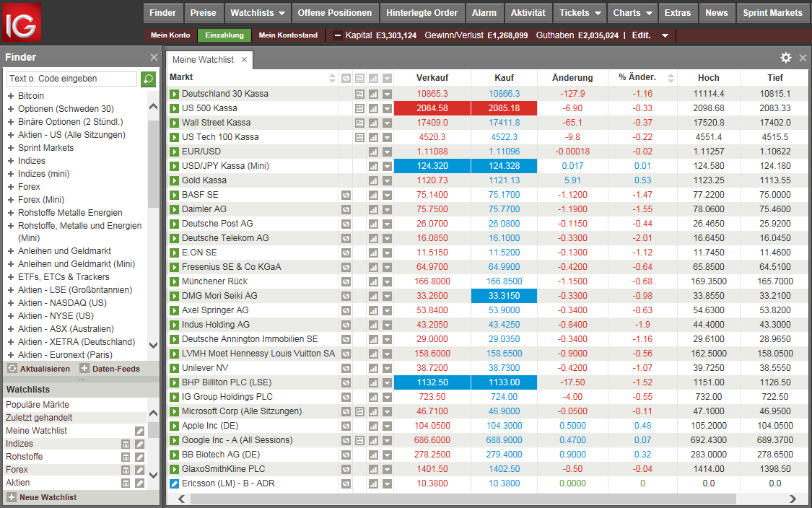Edit the Meine Watchlist with pencil icon

click(139, 431)
